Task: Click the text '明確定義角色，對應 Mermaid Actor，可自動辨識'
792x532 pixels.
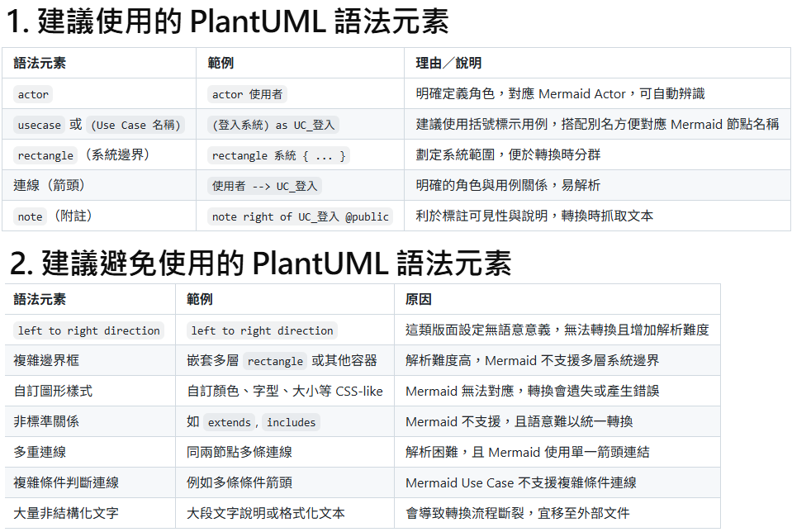Action: point(560,94)
